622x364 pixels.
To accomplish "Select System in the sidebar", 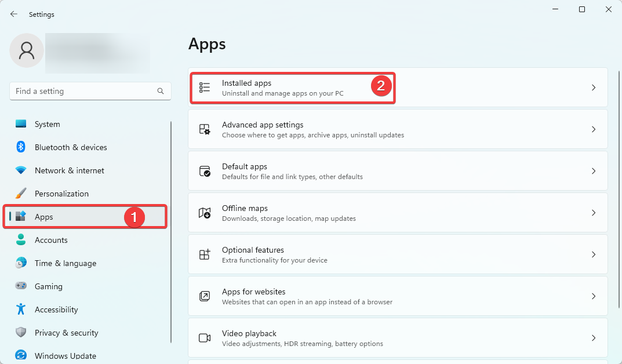I will pyautogui.click(x=48, y=124).
